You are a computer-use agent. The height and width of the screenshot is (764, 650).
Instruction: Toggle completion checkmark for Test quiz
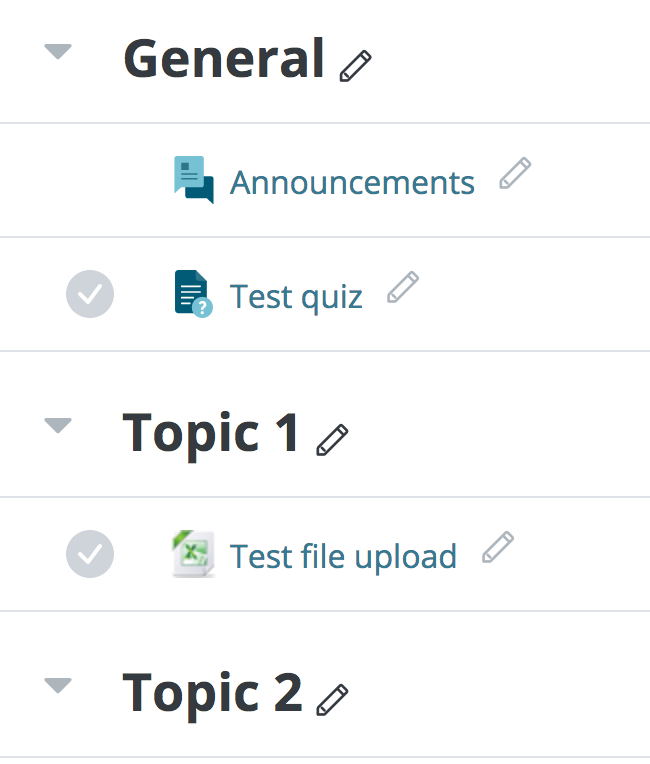(x=90, y=294)
